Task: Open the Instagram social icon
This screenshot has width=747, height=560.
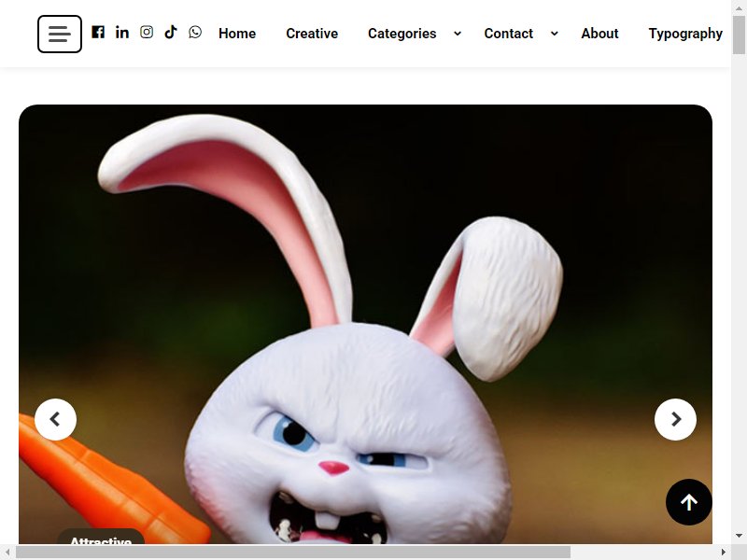Action: (147, 32)
